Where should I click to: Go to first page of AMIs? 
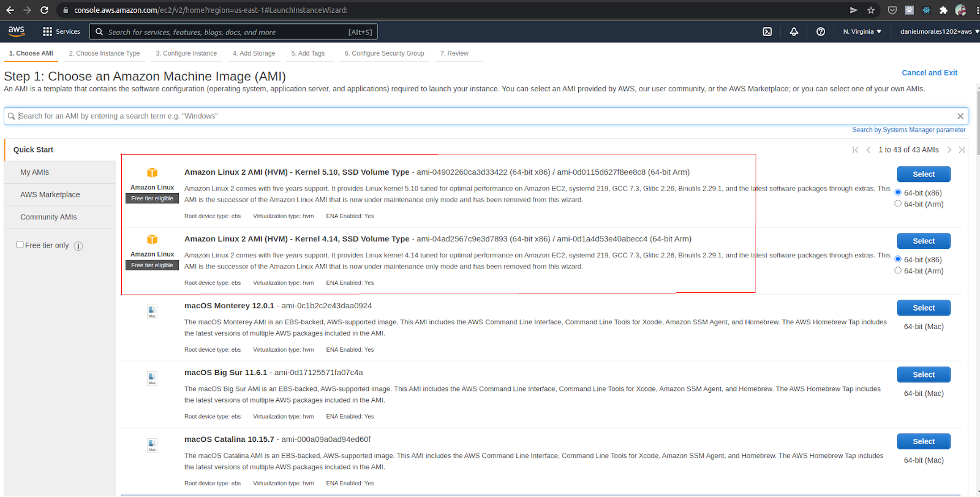point(856,150)
